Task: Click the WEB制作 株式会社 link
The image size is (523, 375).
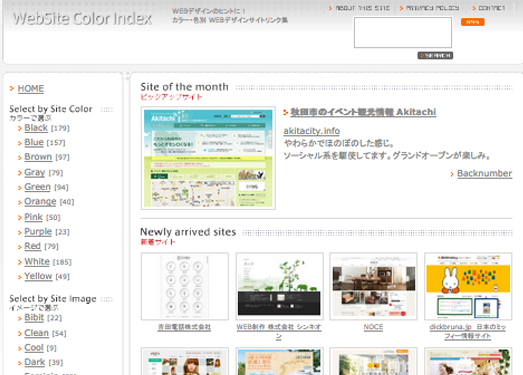Action: coord(279,331)
